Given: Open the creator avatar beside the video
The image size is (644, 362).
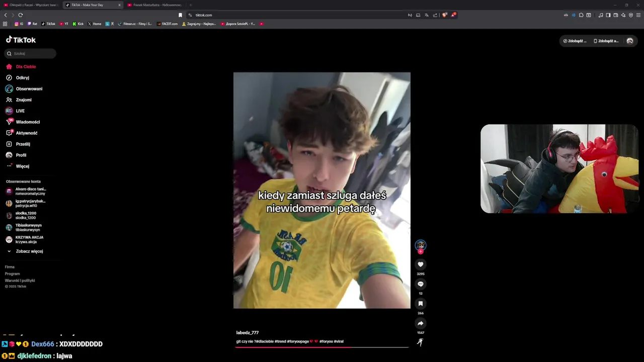Looking at the screenshot, I should click(421, 245).
